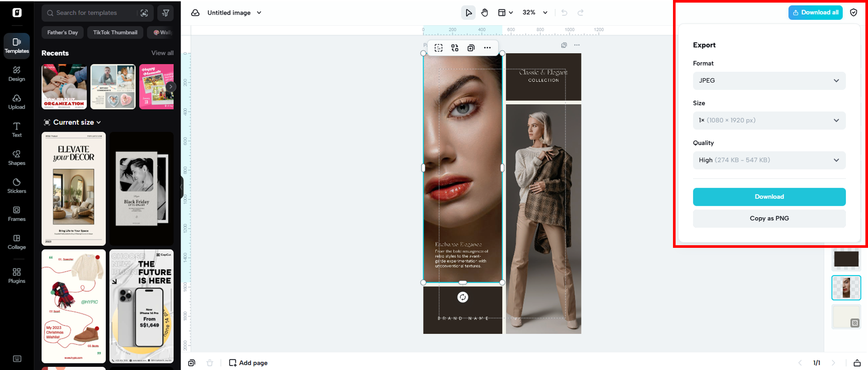Click the Download button
This screenshot has height=370, width=868.
[769, 197]
